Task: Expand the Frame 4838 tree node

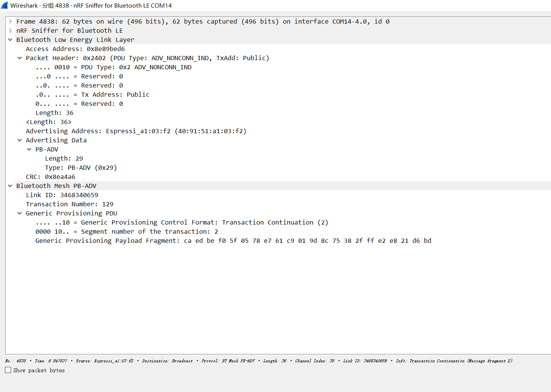Action: click(x=10, y=22)
